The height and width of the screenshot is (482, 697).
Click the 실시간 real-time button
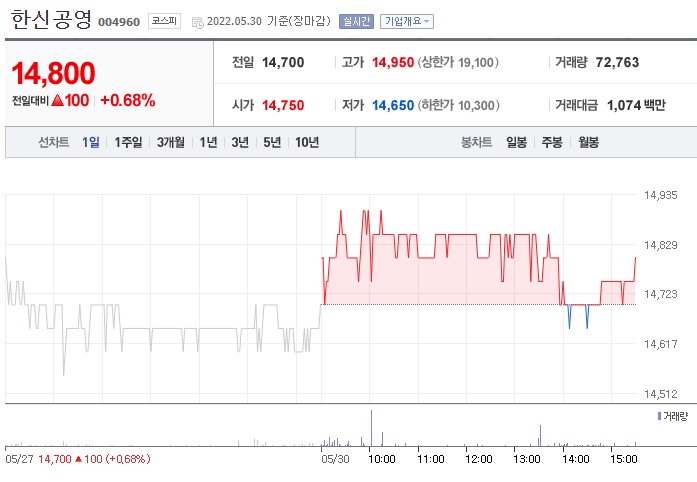coord(356,21)
